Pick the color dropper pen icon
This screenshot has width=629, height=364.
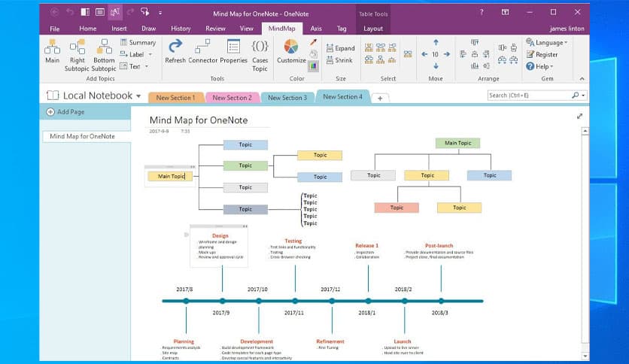(x=313, y=42)
